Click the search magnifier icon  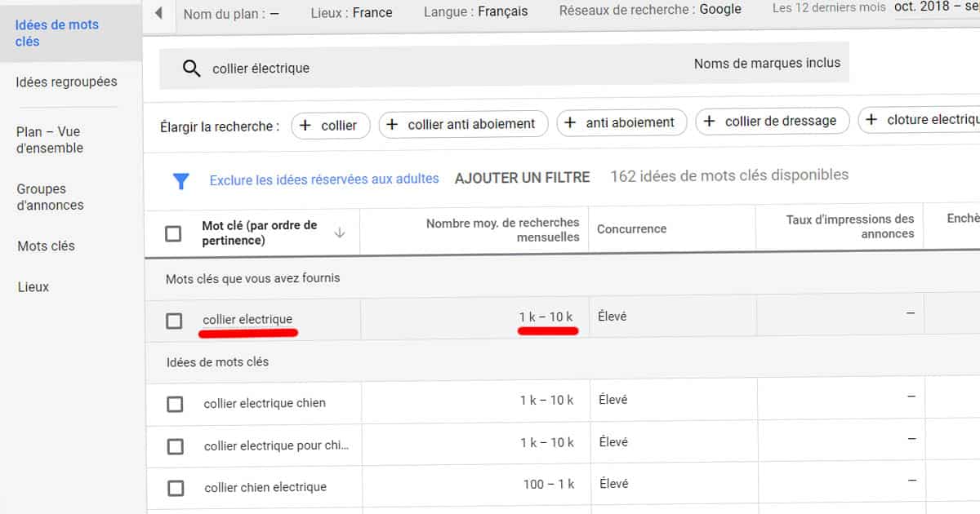pyautogui.click(x=191, y=69)
